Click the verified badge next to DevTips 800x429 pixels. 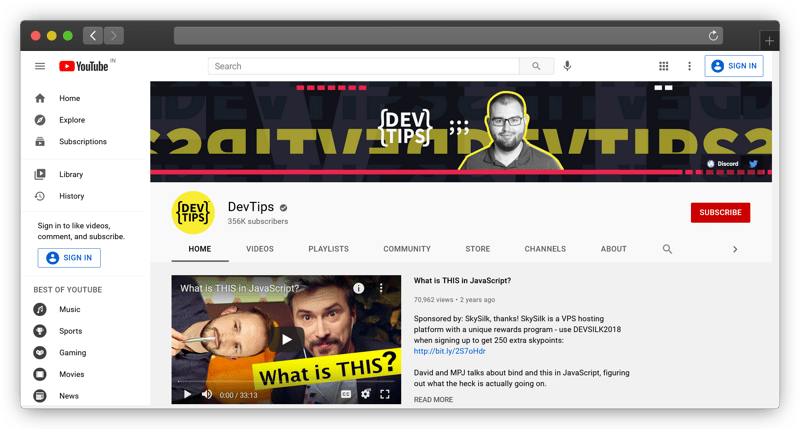click(x=284, y=208)
